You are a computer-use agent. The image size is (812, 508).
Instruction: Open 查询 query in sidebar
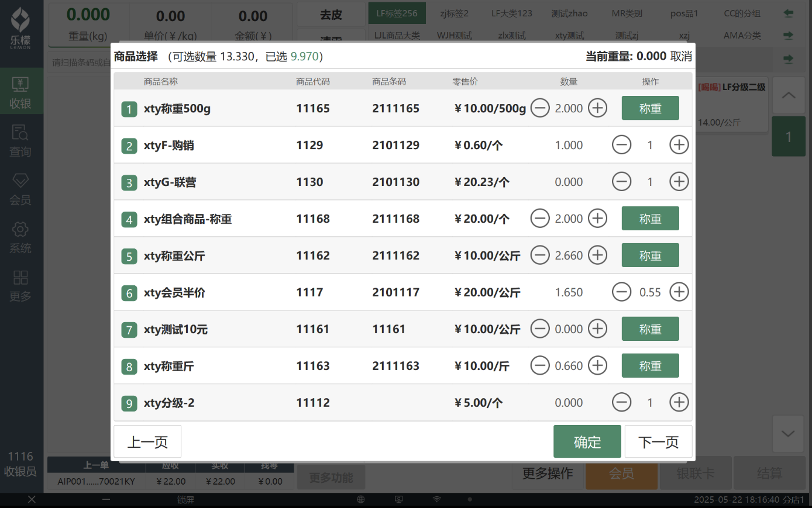[20, 141]
